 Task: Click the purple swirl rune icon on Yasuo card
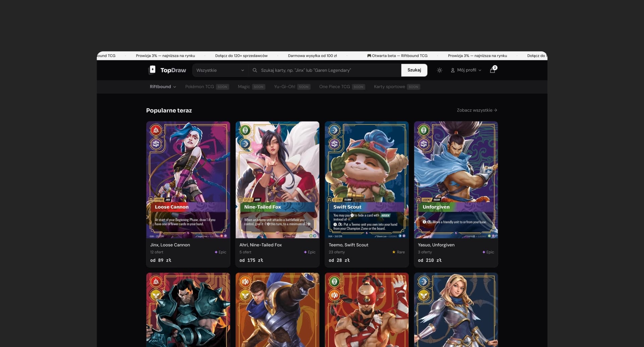[424, 144]
